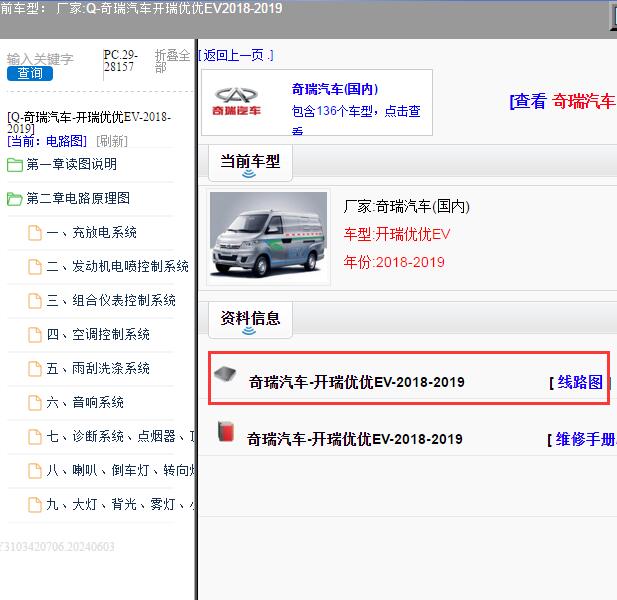Image resolution: width=617 pixels, height=600 pixels.
Task: Open 九、大灯、背光、雾灯 entry
Action: click(x=120, y=504)
